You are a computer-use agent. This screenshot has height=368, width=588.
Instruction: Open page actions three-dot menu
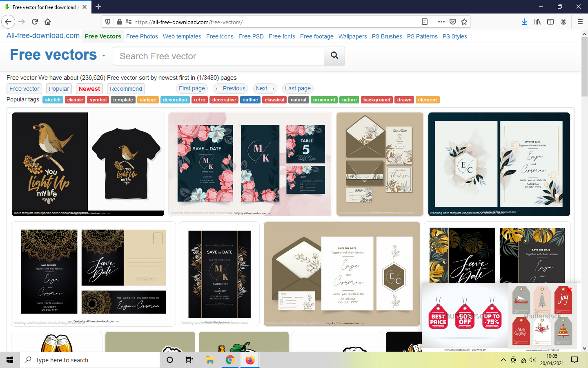441,22
